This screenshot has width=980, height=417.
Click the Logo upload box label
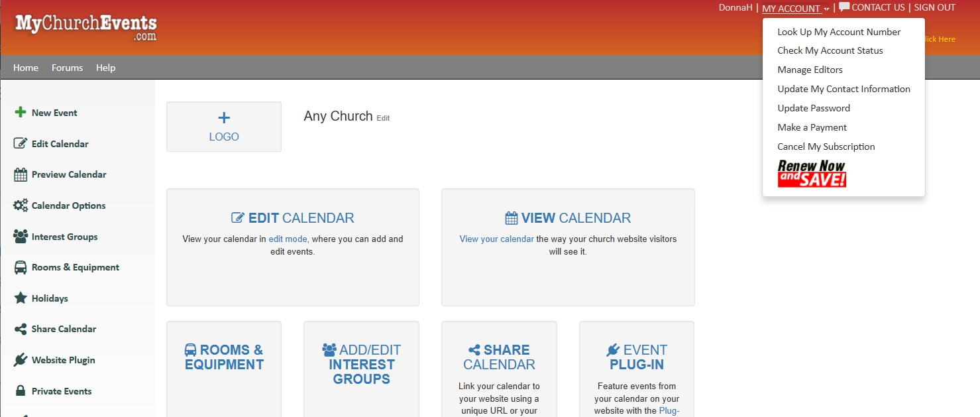point(224,137)
